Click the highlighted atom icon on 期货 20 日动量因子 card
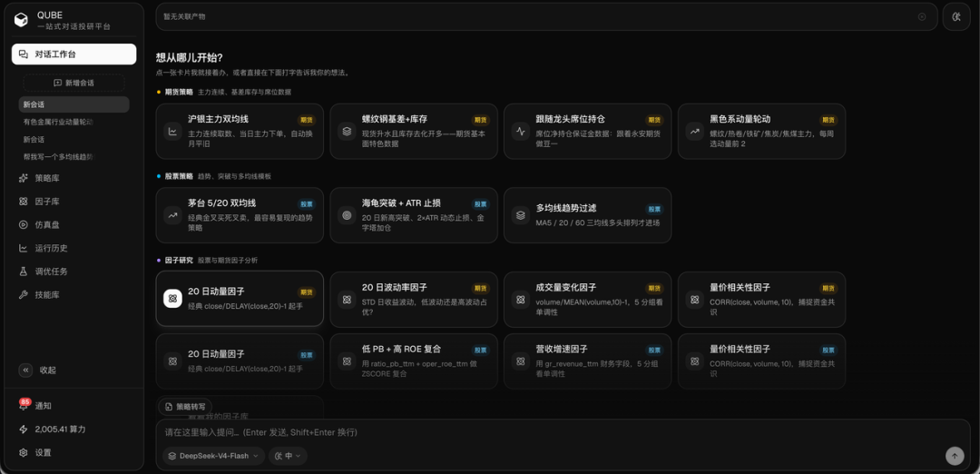The image size is (980, 474). (x=172, y=299)
